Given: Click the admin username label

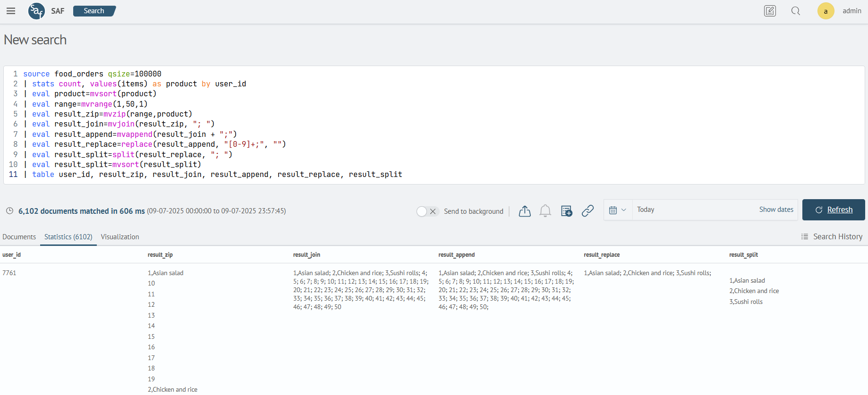Looking at the screenshot, I should click(852, 11).
